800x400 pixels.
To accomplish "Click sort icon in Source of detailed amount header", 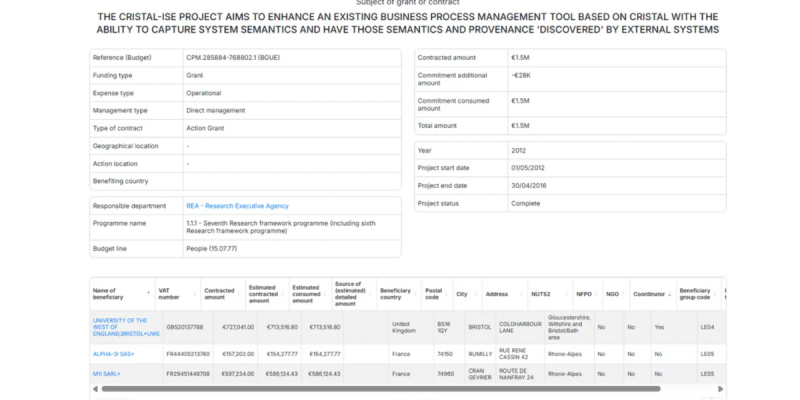I will click(370, 294).
